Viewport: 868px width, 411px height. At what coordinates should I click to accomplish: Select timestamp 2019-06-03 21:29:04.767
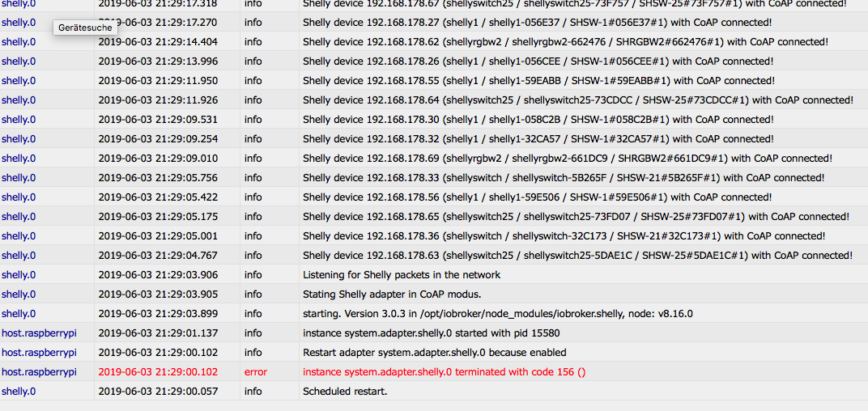(159, 255)
